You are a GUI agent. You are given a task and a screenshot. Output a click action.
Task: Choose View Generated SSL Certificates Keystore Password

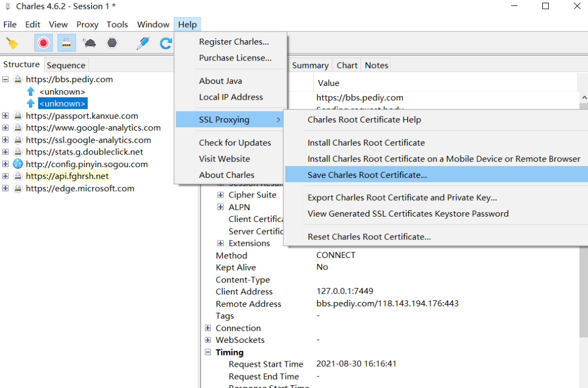point(437,214)
